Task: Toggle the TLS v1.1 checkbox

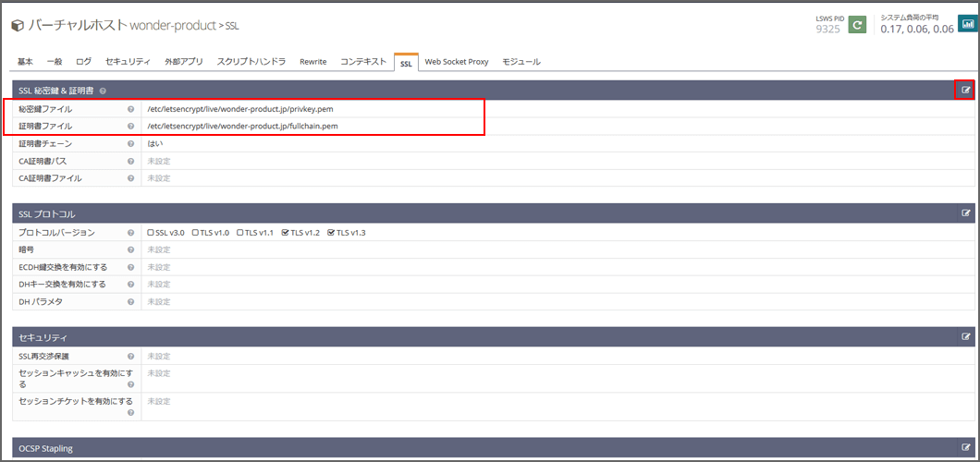Action: coord(240,233)
